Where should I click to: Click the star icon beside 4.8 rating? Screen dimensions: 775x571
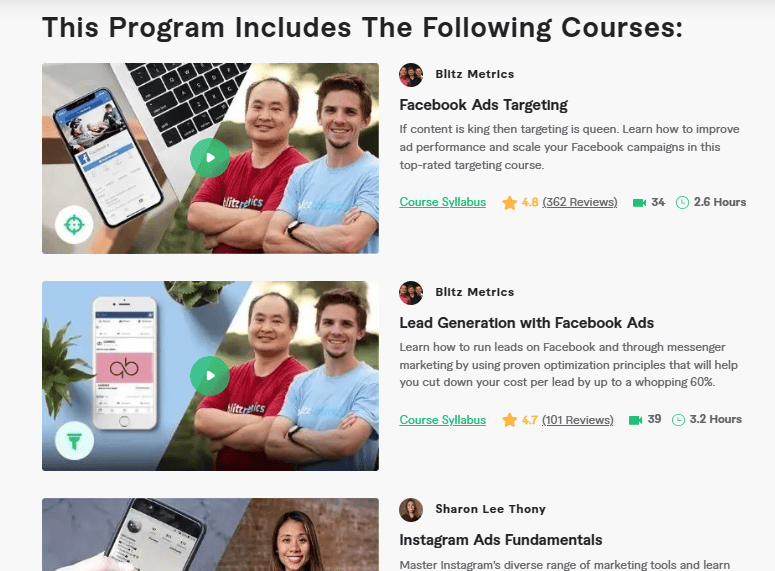click(x=510, y=203)
